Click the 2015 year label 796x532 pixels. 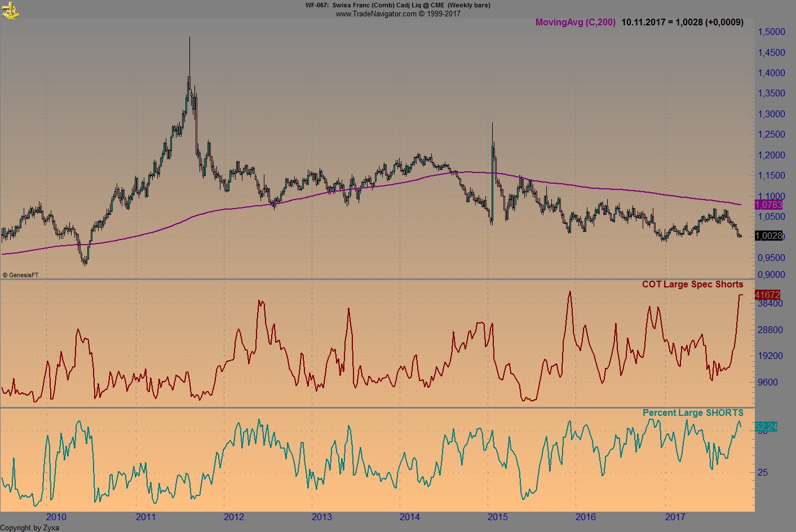click(x=498, y=517)
